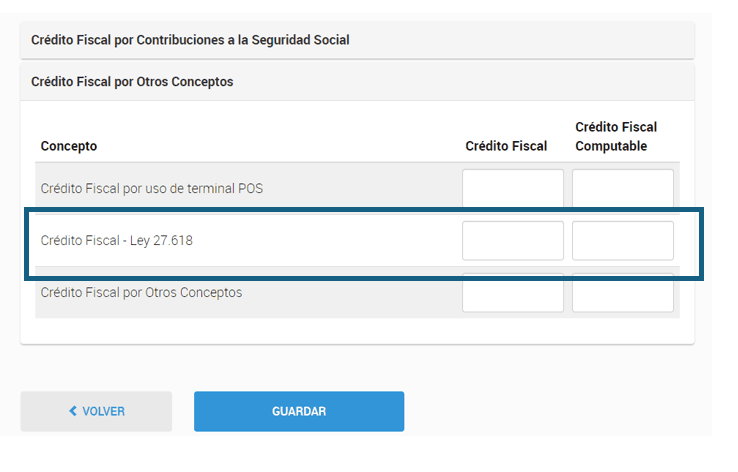Click the 'Crédito Fiscal por Otros Conceptos' row label
Image resolution: width=738 pixels, height=472 pixels.
(x=141, y=293)
